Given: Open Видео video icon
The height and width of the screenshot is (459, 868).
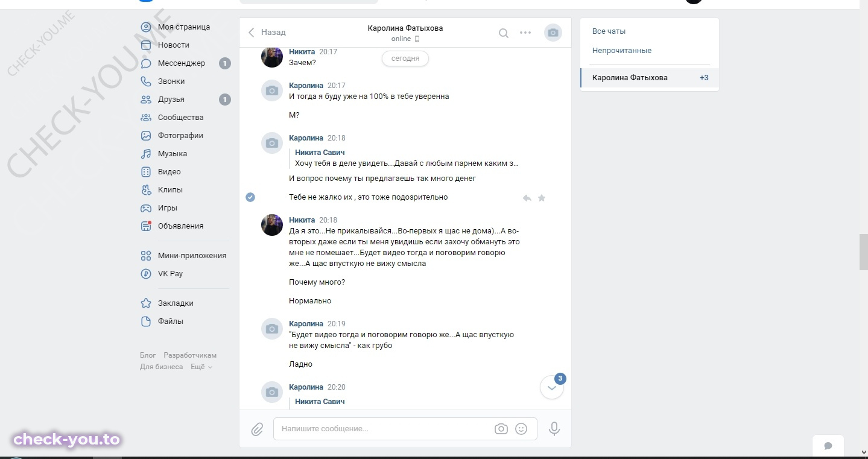Looking at the screenshot, I should (146, 172).
